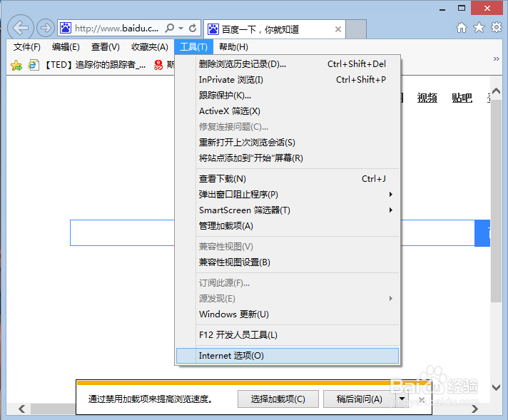Choose 管理加载项(A)
This screenshot has height=420, width=508.
(288, 226)
